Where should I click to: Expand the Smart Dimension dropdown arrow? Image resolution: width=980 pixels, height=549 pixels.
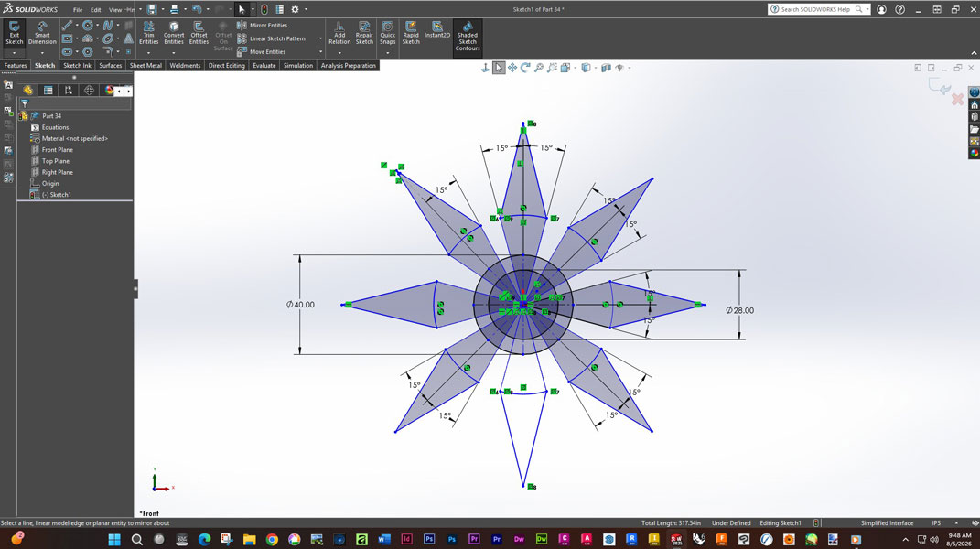pyautogui.click(x=42, y=52)
